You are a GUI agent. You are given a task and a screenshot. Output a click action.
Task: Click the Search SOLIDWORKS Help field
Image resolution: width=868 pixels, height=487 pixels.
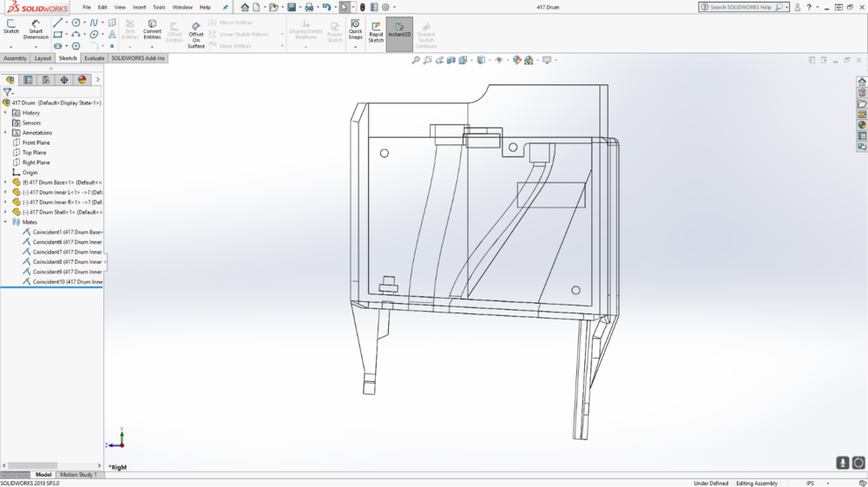click(x=740, y=7)
